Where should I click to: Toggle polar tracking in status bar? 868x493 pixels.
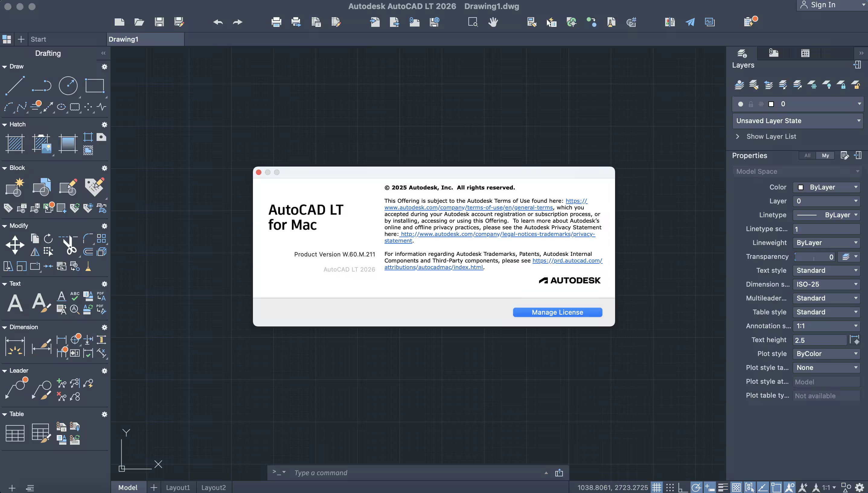tap(696, 488)
